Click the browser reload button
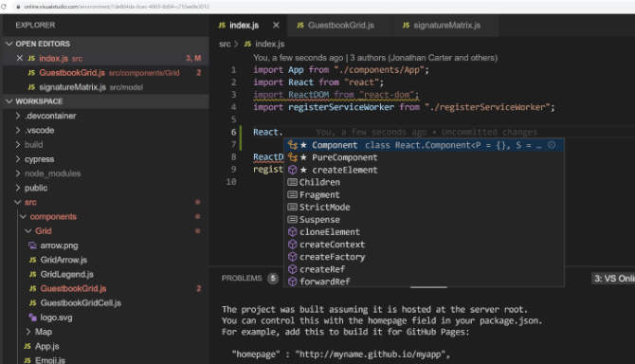The image size is (635, 364). coord(4,7)
